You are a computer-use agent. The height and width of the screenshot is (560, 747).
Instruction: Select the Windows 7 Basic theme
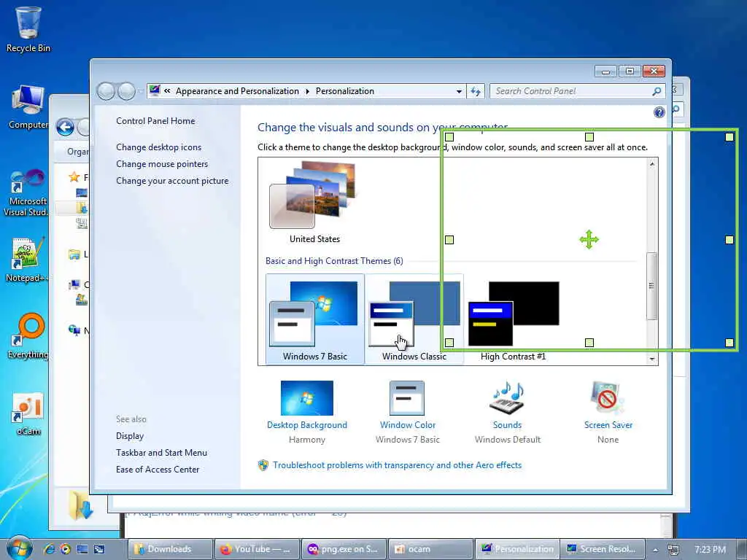coord(315,319)
